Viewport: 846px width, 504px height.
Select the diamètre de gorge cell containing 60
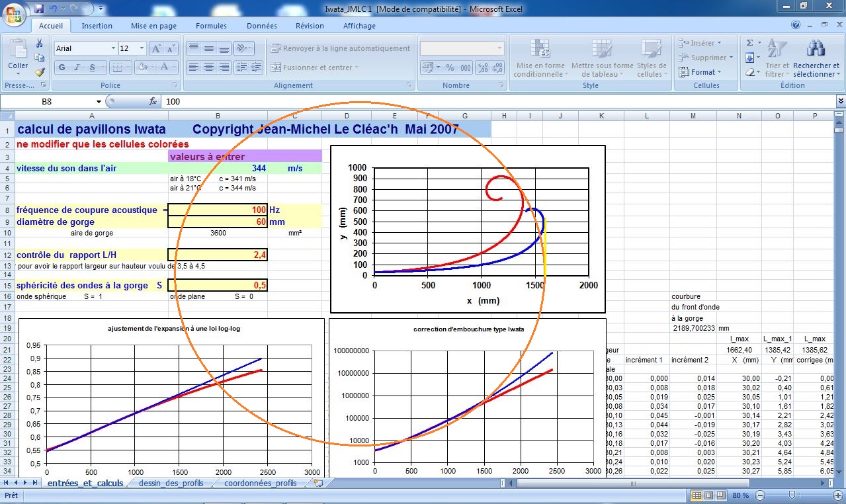click(x=218, y=222)
